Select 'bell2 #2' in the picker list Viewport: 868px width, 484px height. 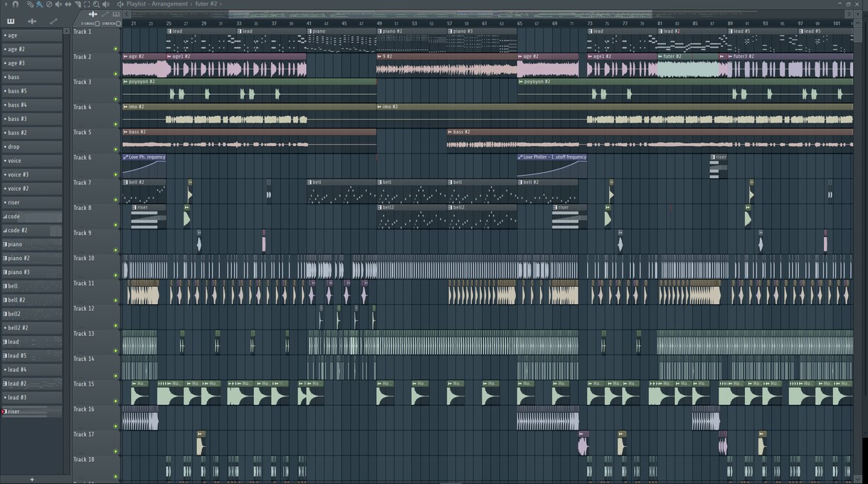point(31,328)
